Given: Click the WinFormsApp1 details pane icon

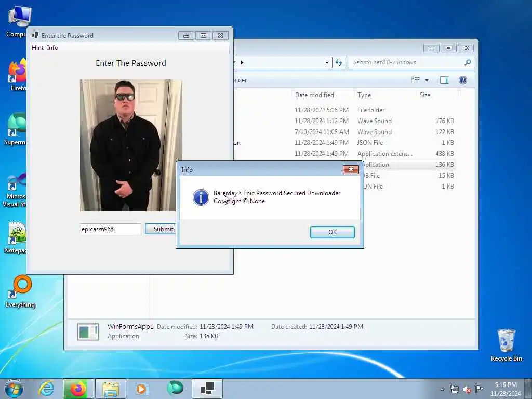Looking at the screenshot, I should click(x=88, y=331).
